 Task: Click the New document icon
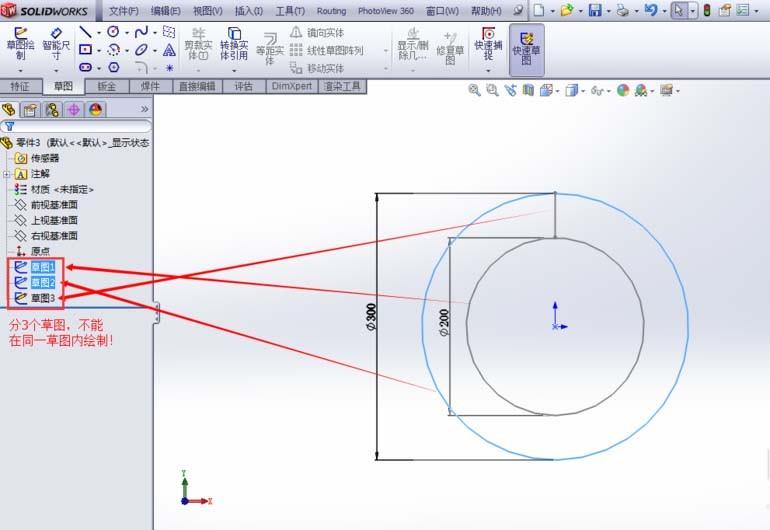[x=539, y=10]
